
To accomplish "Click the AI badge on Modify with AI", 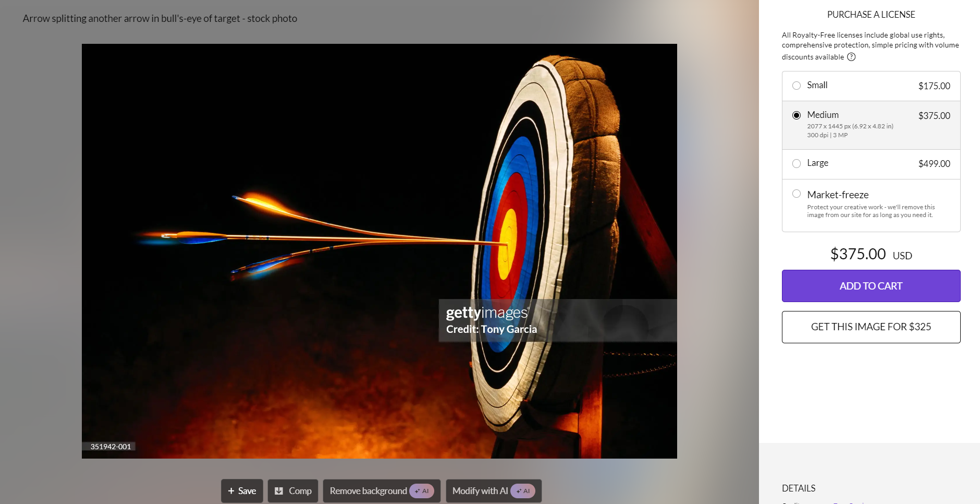I will 523,491.
